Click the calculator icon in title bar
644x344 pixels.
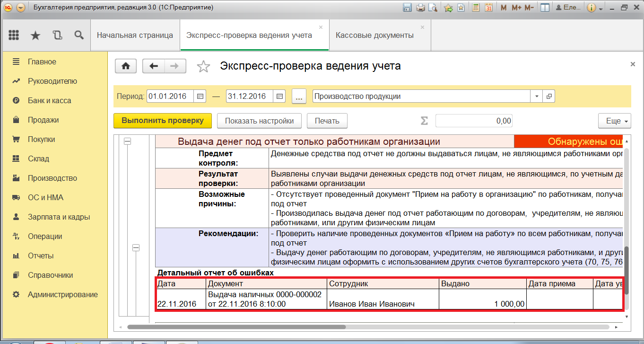coord(476,8)
